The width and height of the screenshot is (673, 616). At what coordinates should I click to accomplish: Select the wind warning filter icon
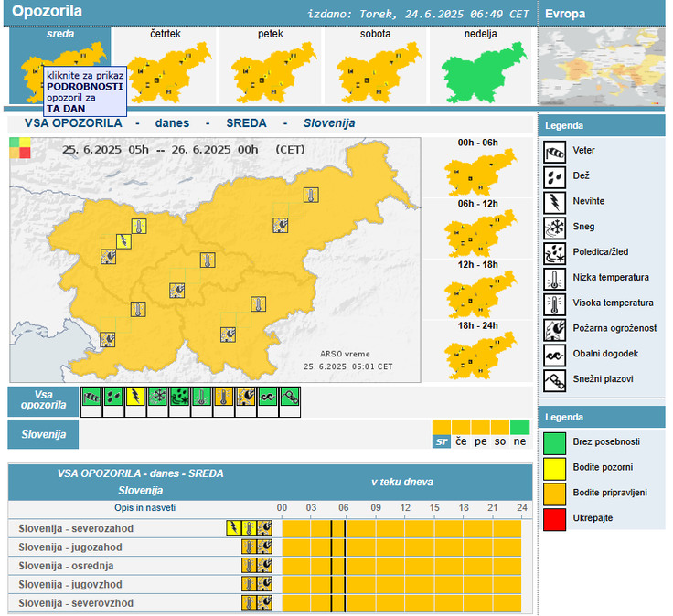(x=91, y=397)
